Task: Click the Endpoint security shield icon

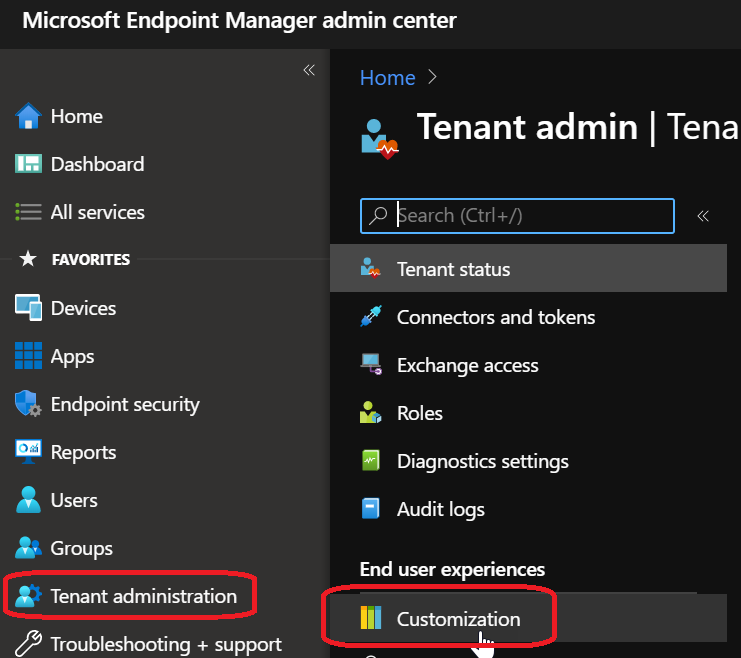Action: pyautogui.click(x=28, y=404)
